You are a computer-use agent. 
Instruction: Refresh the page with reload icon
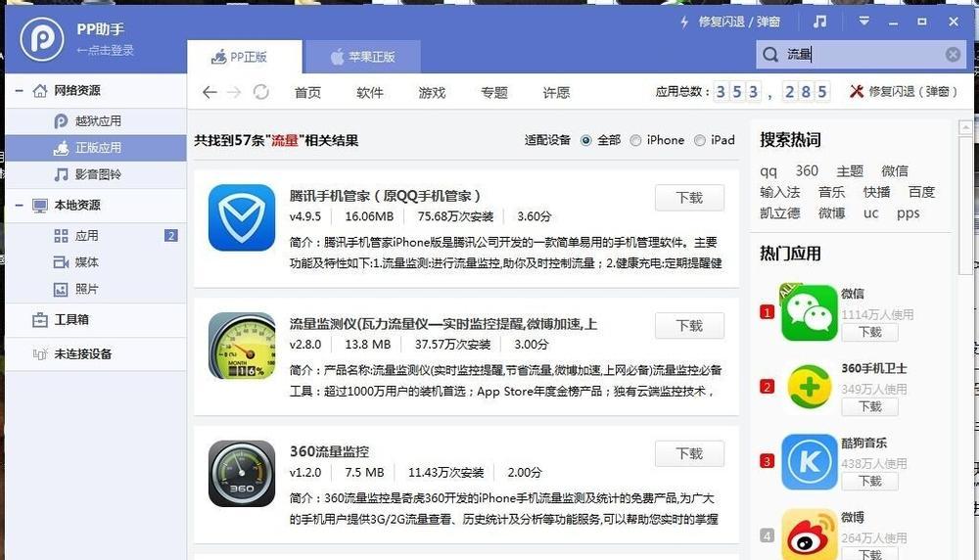coord(261,92)
